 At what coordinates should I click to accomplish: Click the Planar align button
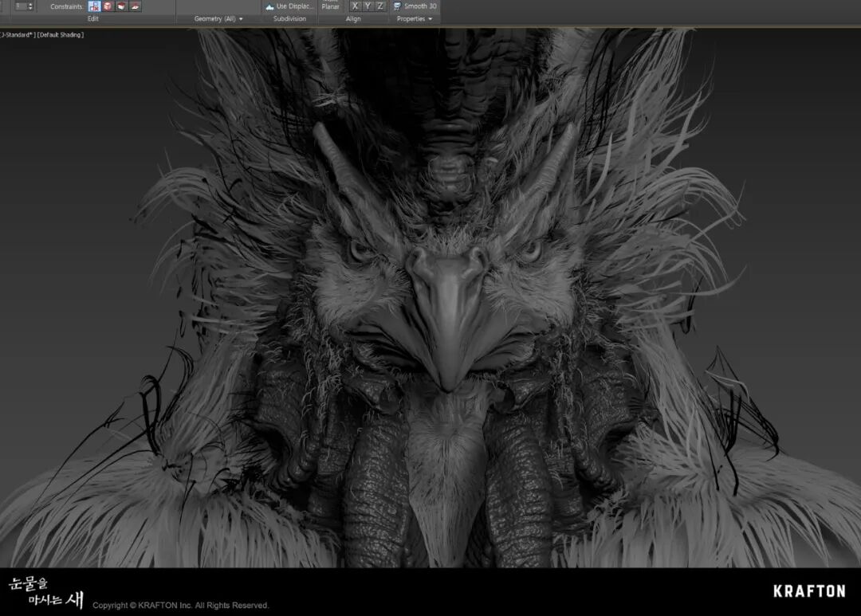coord(331,6)
